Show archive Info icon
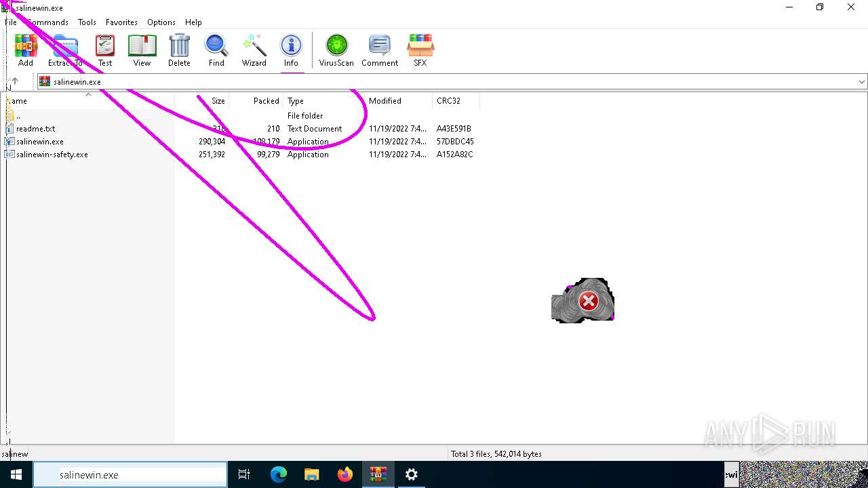868x488 pixels. (x=291, y=50)
